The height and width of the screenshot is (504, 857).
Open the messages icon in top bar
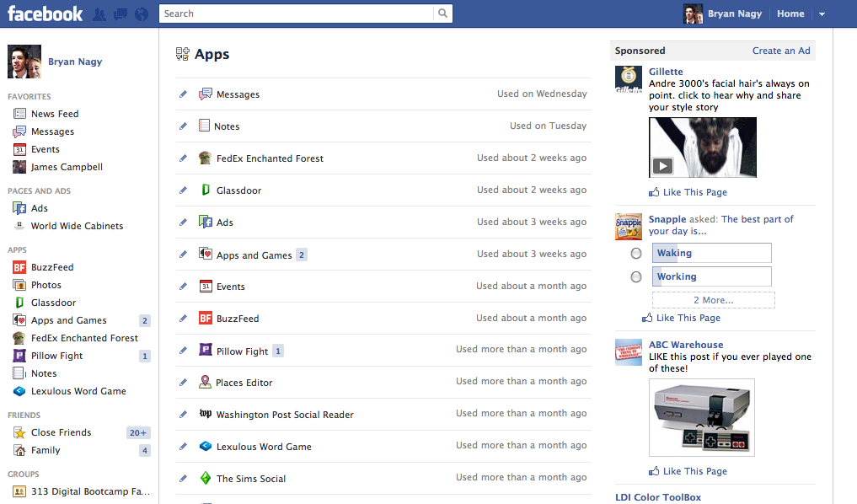(x=121, y=14)
